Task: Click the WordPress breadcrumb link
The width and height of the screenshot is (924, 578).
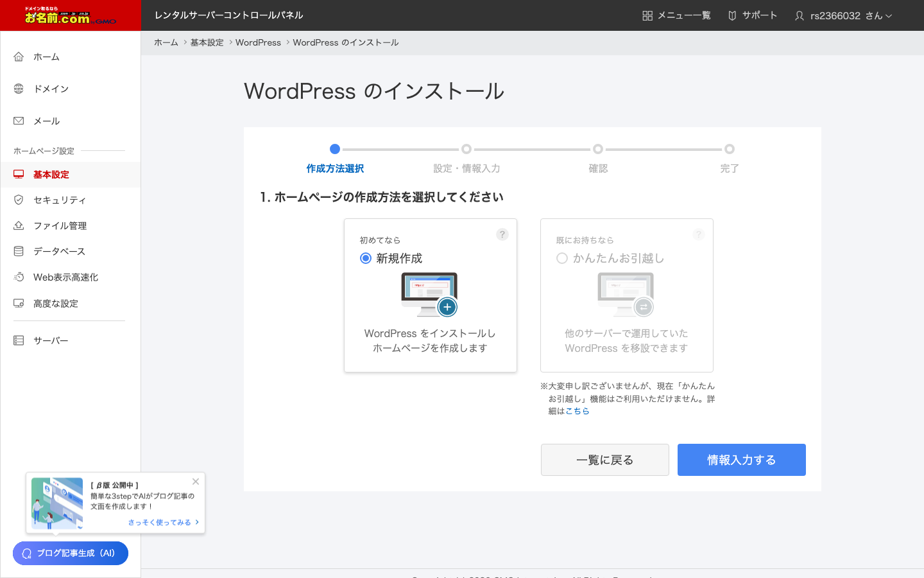Action: (x=258, y=42)
